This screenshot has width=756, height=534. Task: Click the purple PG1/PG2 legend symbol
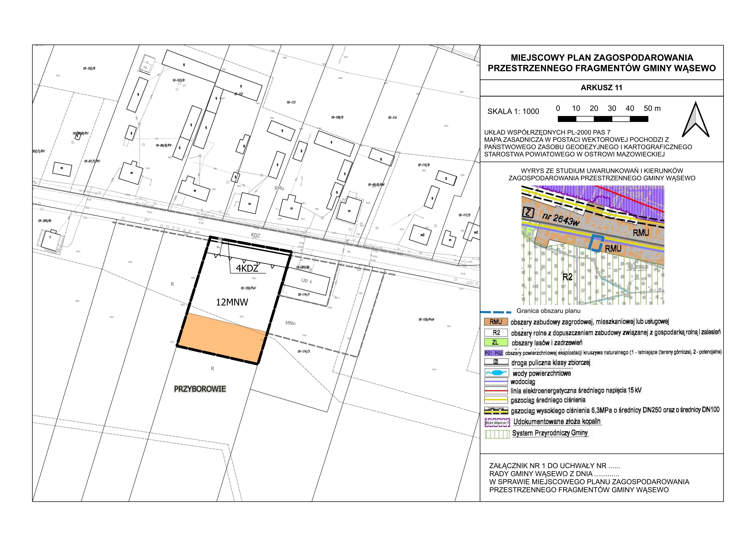click(x=494, y=353)
